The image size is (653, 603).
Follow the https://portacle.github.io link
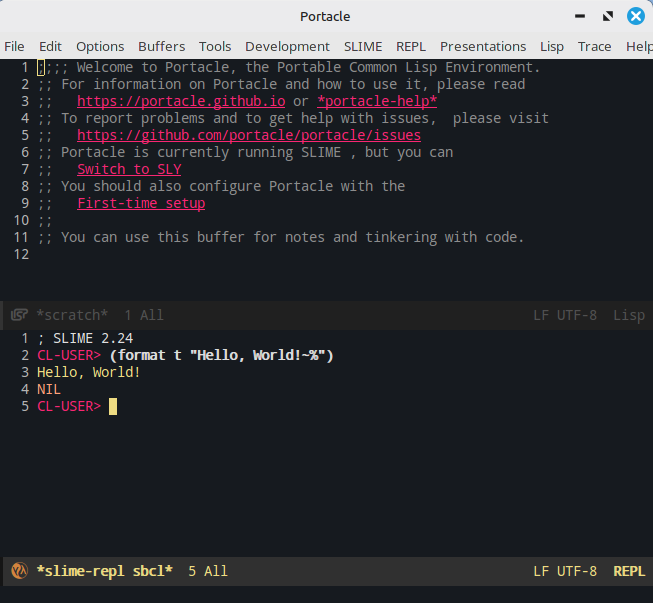(x=181, y=101)
